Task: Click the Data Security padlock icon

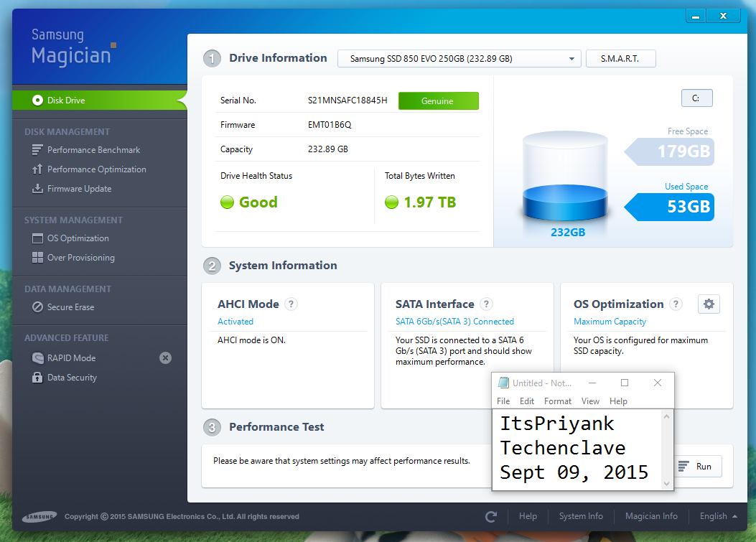Action: tap(37, 377)
